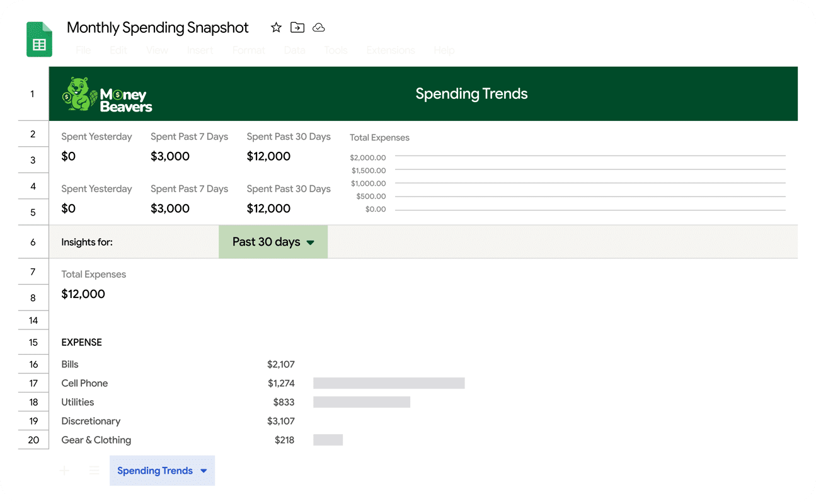Screen dimensions: 816x504
Task: Click Spent Yesterday label in row 2
Action: [x=96, y=137]
